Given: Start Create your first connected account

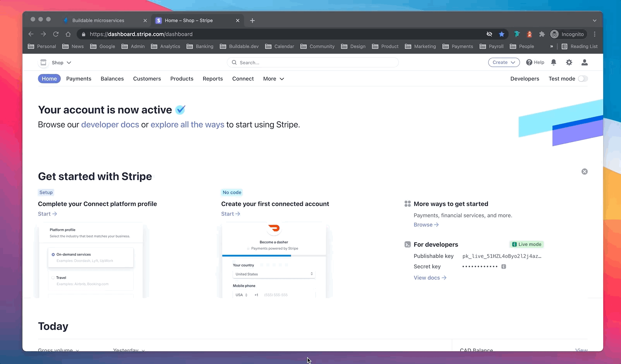Looking at the screenshot, I should point(231,214).
